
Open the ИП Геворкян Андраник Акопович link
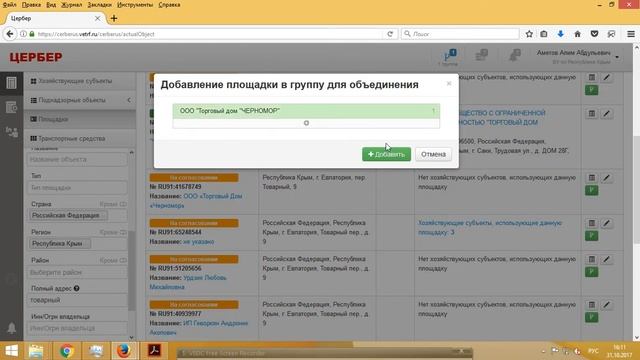click(x=199, y=328)
